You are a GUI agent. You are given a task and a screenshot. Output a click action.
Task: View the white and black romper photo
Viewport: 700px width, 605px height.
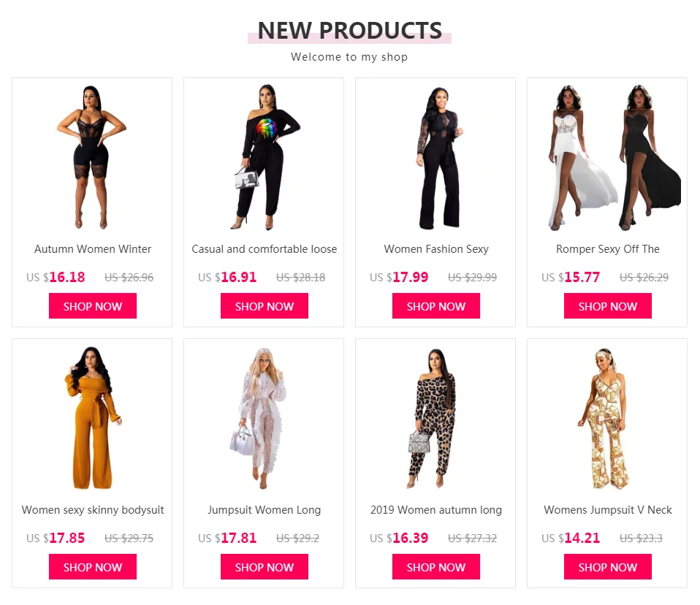[607, 157]
